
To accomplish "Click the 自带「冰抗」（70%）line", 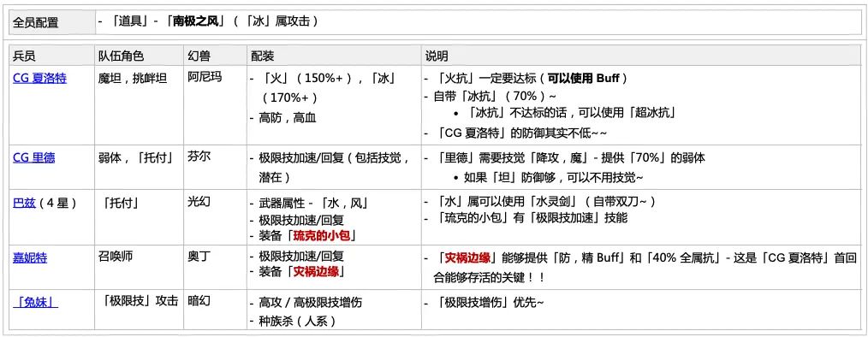I will 495,97.
